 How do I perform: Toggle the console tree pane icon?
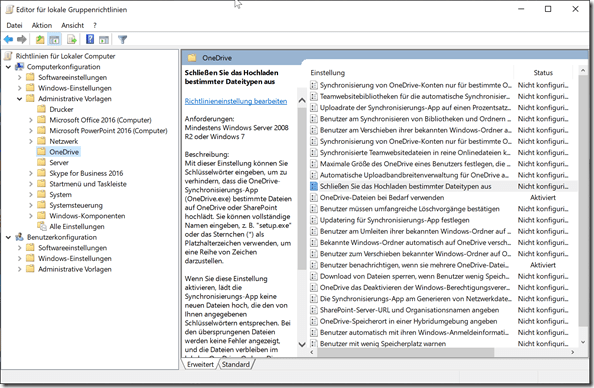(x=55, y=39)
